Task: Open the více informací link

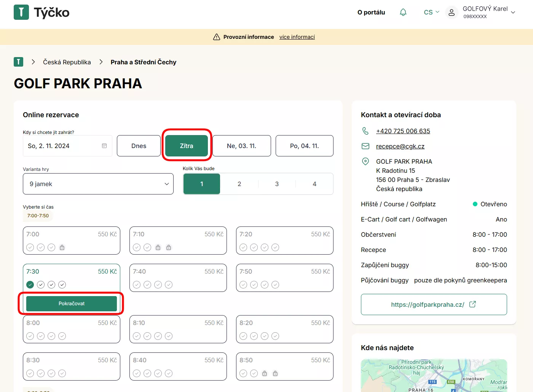Action: click(297, 37)
